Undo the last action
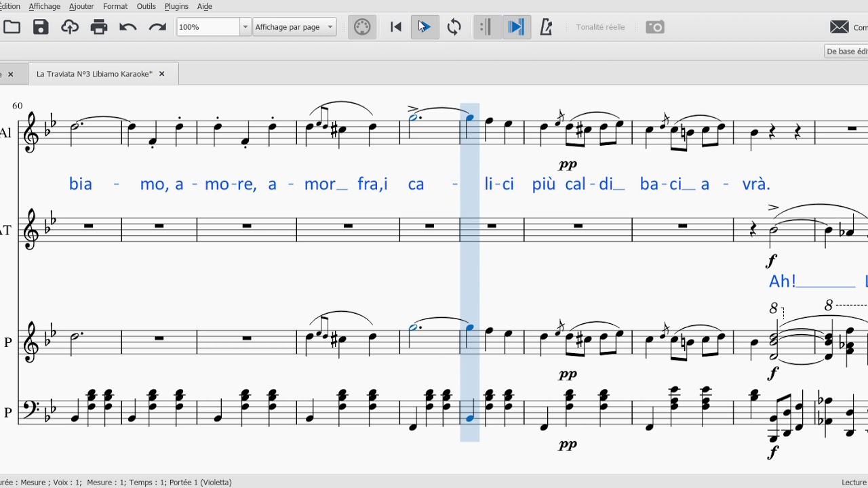868x488 pixels. pyautogui.click(x=127, y=27)
